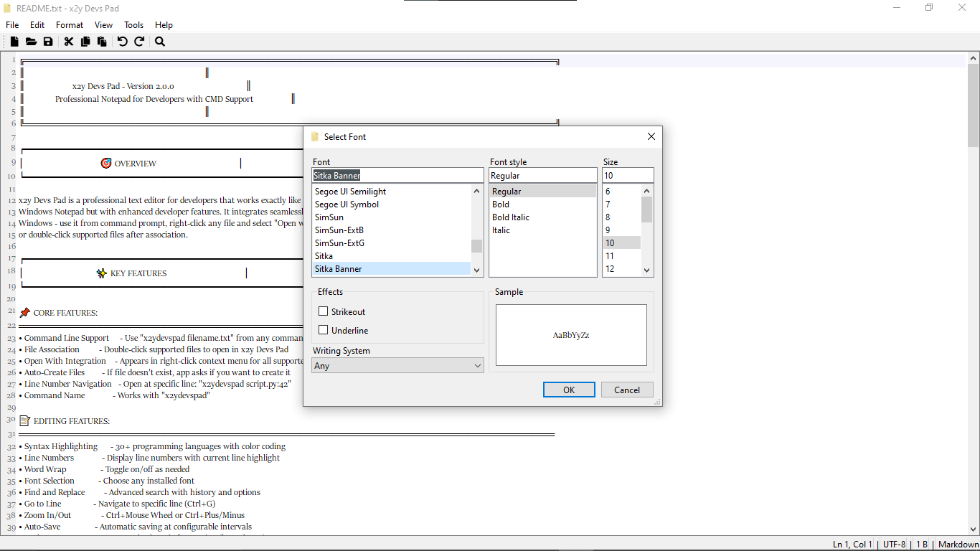Select the SimSun-ExtB font
This screenshot has width=980, height=551.
(392, 230)
